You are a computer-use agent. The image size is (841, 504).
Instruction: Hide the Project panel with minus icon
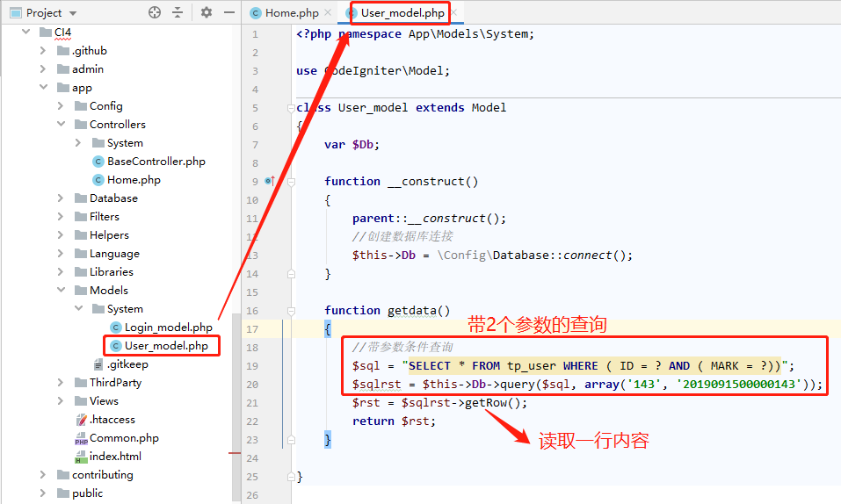229,12
